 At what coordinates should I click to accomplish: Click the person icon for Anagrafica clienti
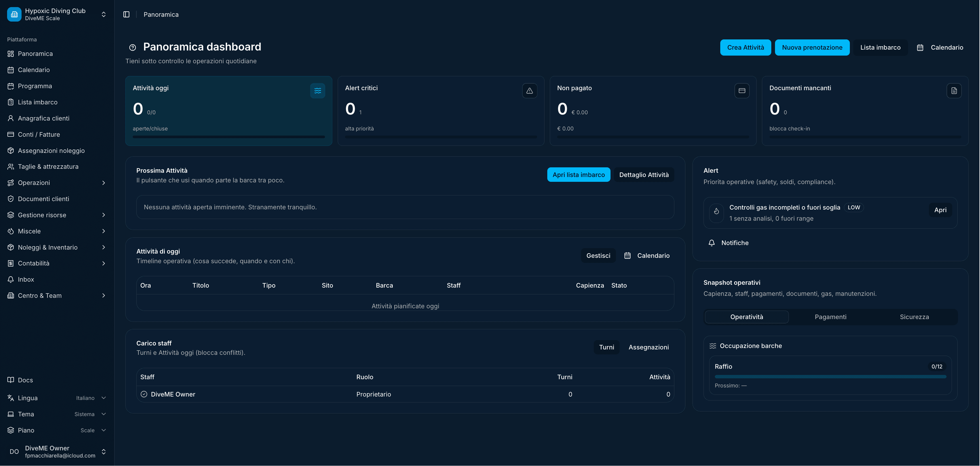tap(11, 118)
